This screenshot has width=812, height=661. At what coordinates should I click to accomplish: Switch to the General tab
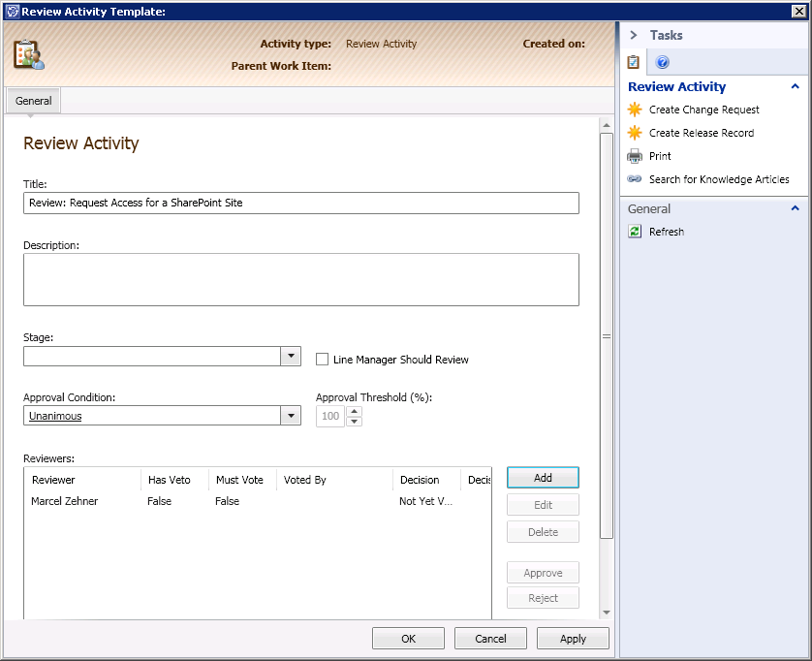pos(34,101)
